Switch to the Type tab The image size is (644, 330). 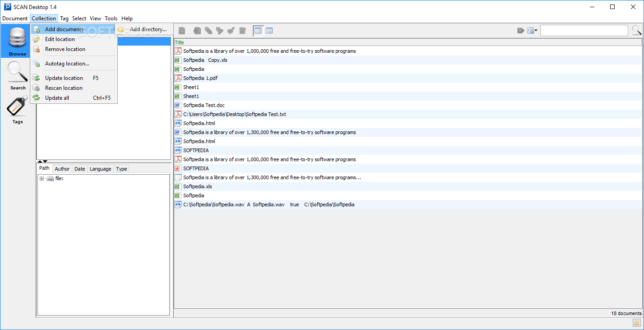[121, 169]
